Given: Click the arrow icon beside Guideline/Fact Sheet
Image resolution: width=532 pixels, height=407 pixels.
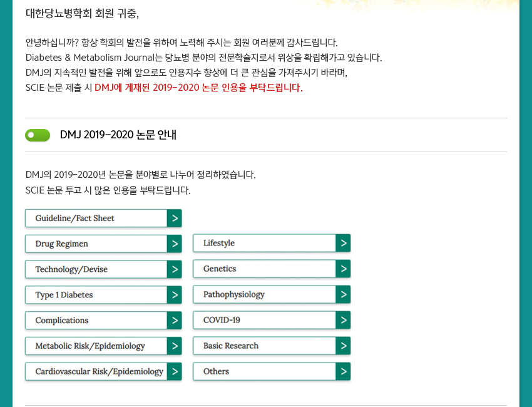Looking at the screenshot, I should [x=175, y=219].
